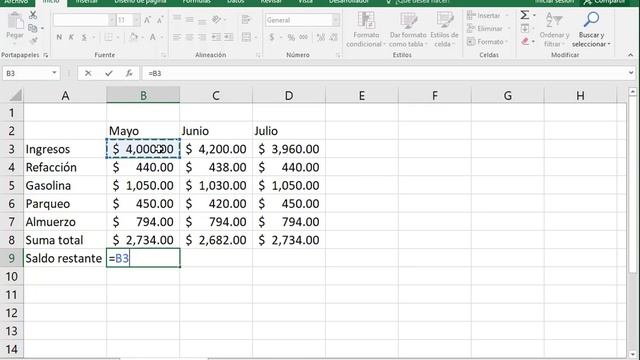This screenshot has height=360, width=640.
Task: Switch to Diseño de página tab
Action: (140, 2)
